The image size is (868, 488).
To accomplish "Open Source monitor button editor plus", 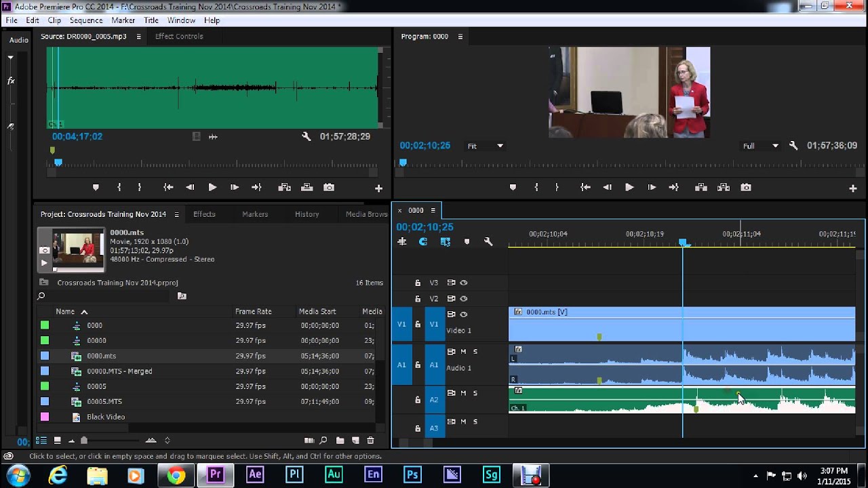I will click(x=378, y=188).
